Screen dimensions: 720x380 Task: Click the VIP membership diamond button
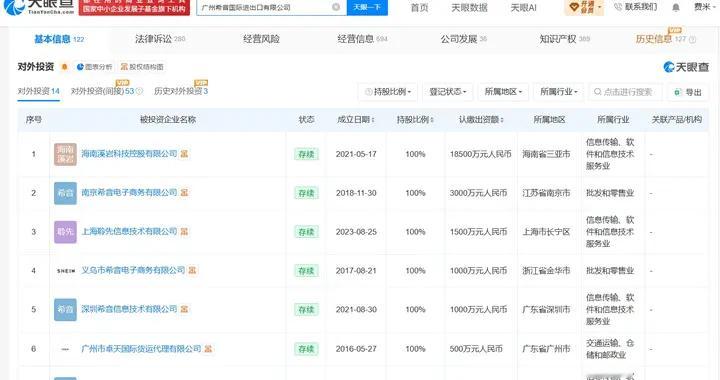pos(584,7)
